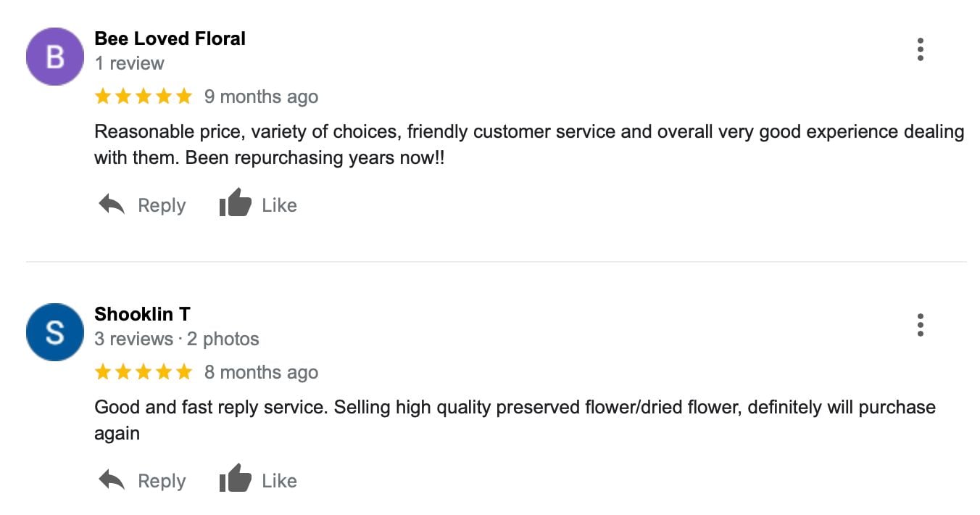Click the first star in Shooklin T's rating
Viewport: 980px width, 515px height.
tap(103, 372)
